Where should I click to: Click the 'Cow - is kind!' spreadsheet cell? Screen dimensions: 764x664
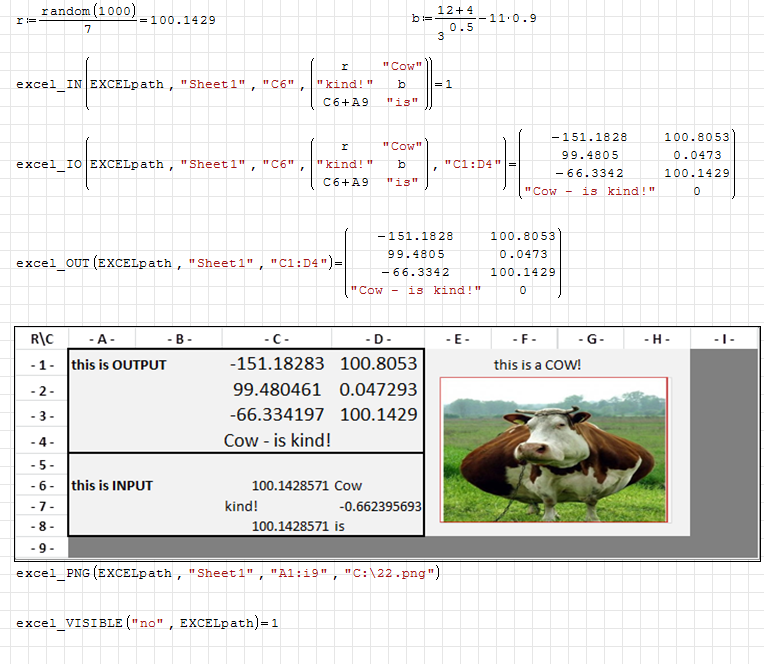point(277,440)
